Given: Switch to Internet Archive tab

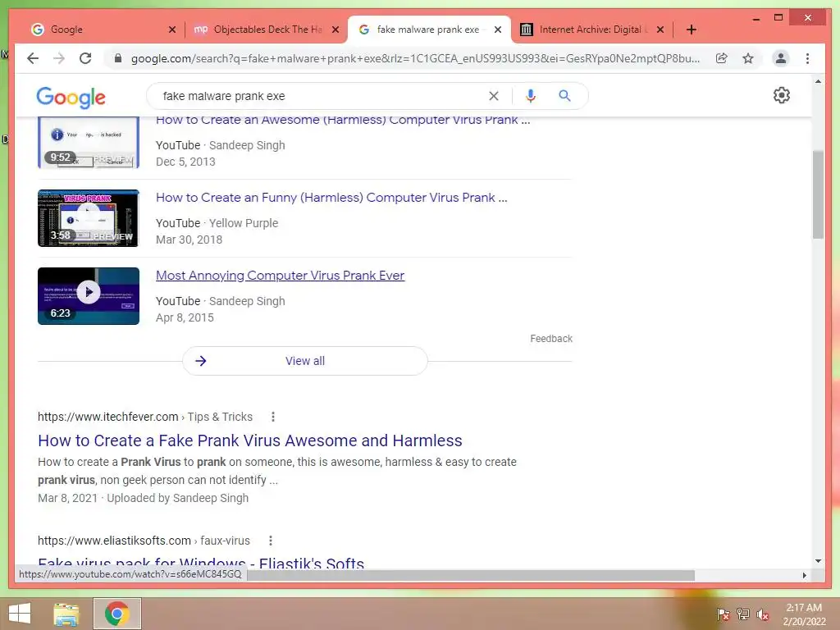Looking at the screenshot, I should tap(592, 30).
